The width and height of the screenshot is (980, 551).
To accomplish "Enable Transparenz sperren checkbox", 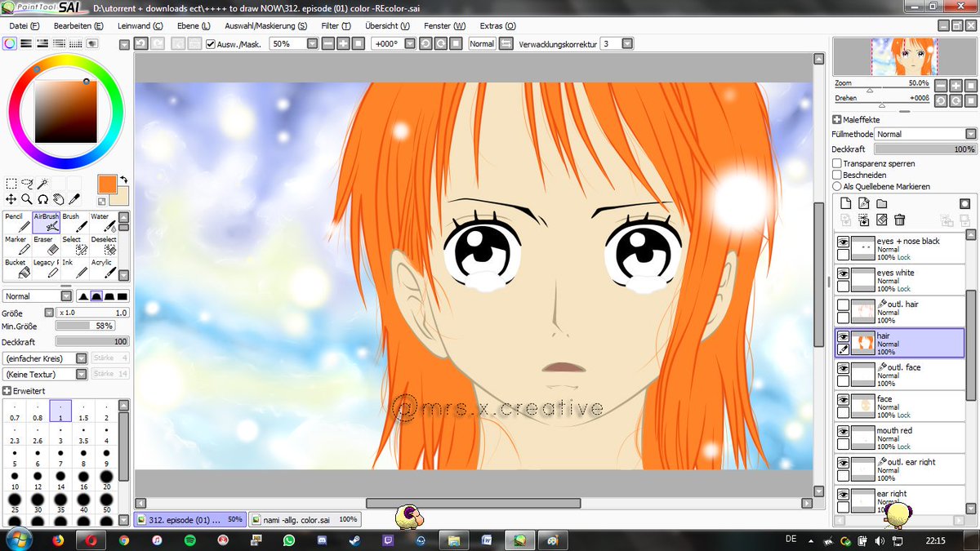I will 837,164.
